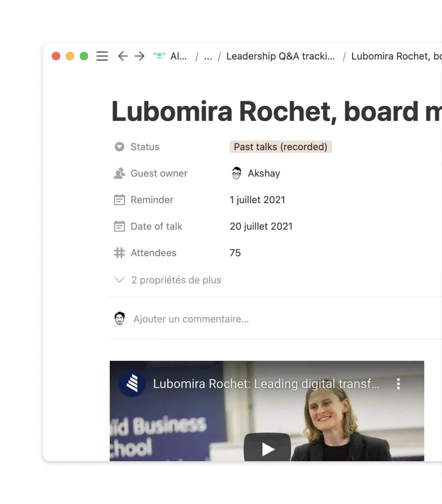The height and width of the screenshot is (504, 442).
Task: Click the back navigation arrow
Action: click(x=122, y=56)
